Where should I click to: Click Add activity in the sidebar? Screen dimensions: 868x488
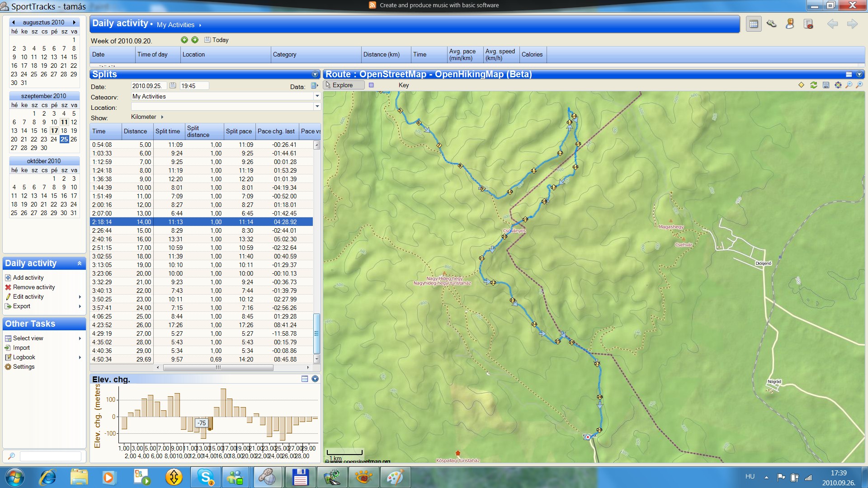pos(28,277)
